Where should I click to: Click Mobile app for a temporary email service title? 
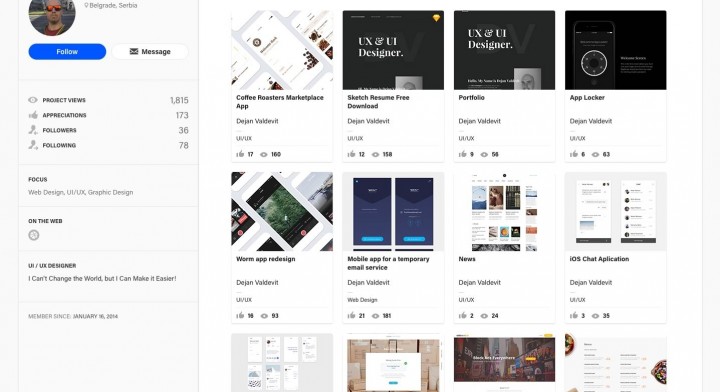click(388, 263)
